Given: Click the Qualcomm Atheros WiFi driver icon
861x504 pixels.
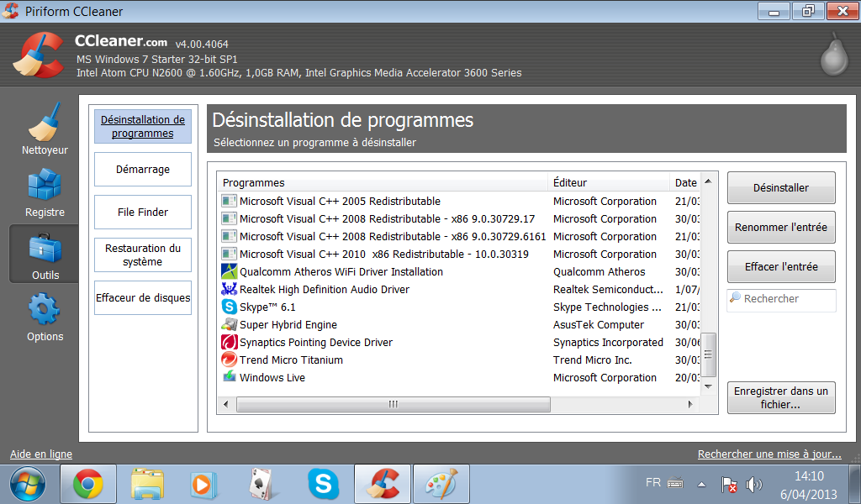Looking at the screenshot, I should 229,271.
